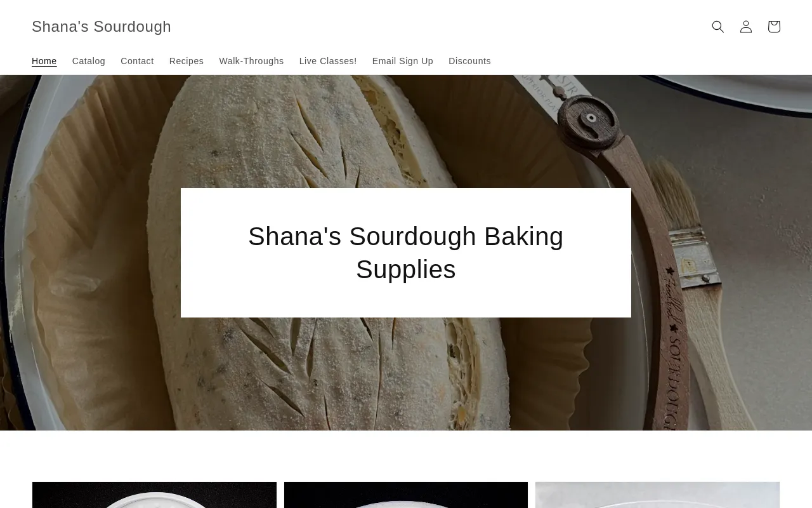Click the Email Sign Up link
The image size is (812, 508).
click(x=403, y=61)
